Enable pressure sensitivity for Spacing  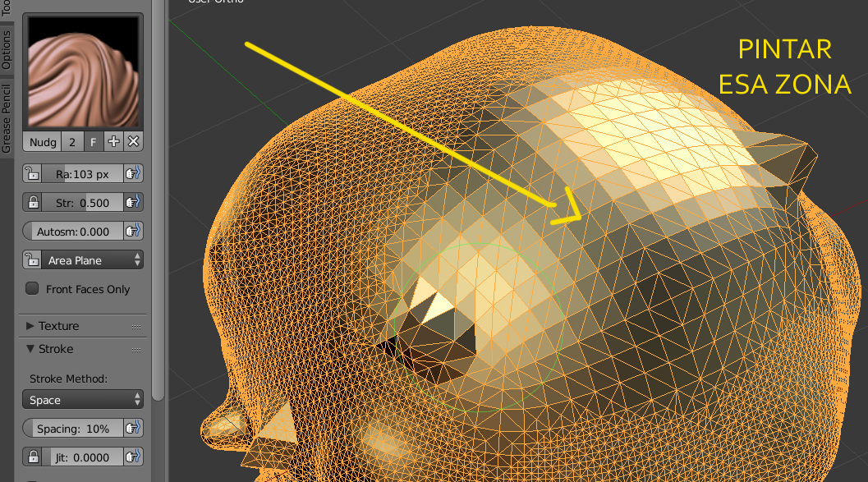133,429
